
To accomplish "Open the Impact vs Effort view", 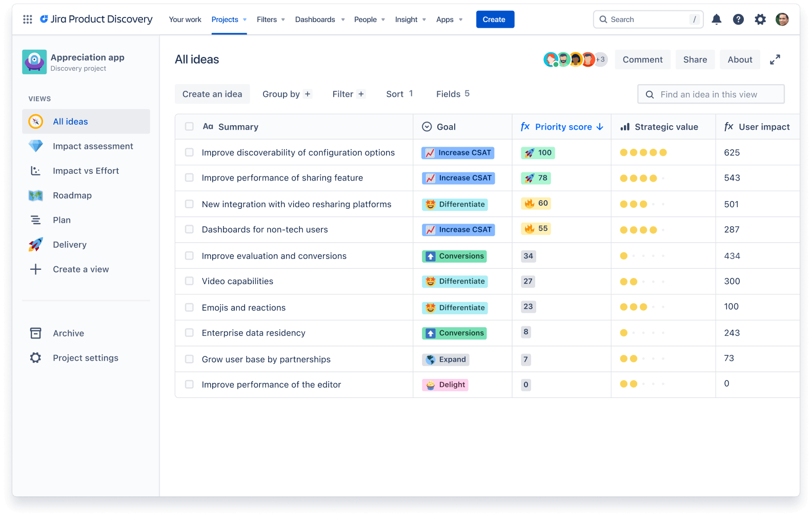I will tap(86, 171).
